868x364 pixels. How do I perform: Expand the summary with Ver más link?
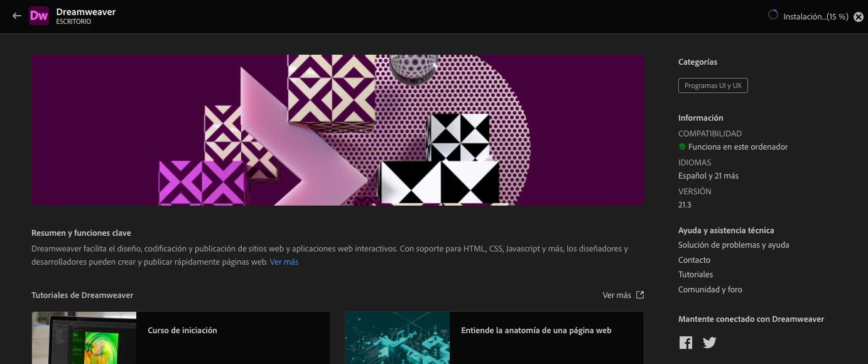tap(284, 262)
